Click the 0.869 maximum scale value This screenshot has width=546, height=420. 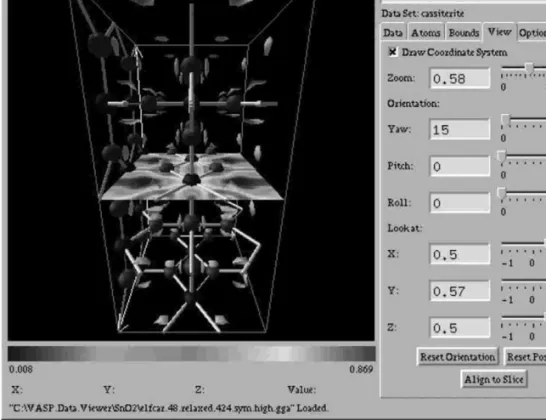click(361, 369)
